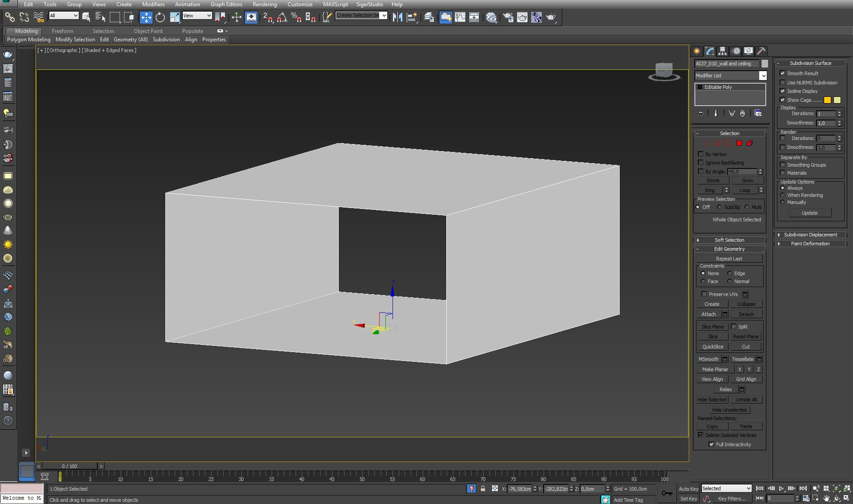Image resolution: width=853 pixels, height=504 pixels.
Task: Open Select by Name list tool
Action: [100, 17]
